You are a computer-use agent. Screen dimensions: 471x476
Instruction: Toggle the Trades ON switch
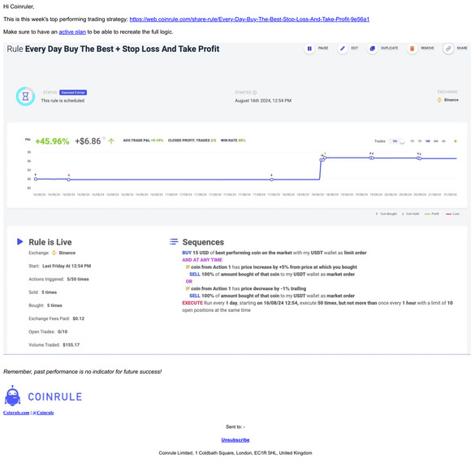pos(398,141)
